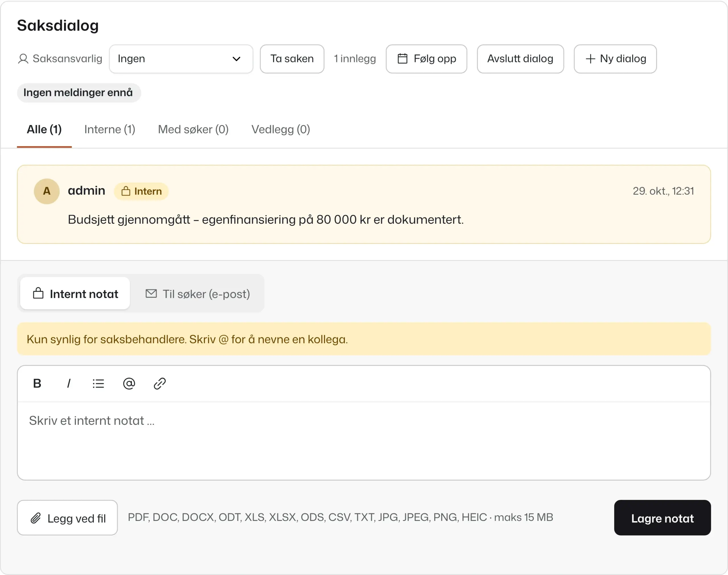Open the Vedlegg (0) tab
Viewport: 728px width, 575px height.
coord(281,130)
